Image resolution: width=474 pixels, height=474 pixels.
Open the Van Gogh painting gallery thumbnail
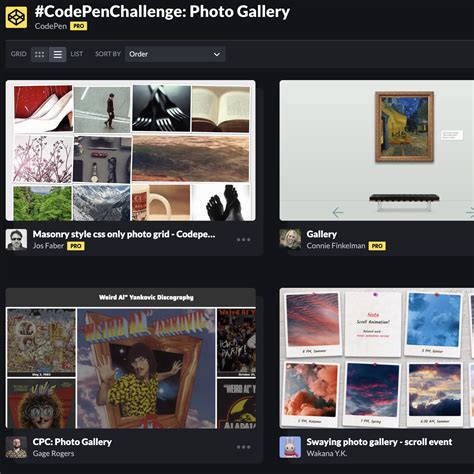click(x=377, y=150)
